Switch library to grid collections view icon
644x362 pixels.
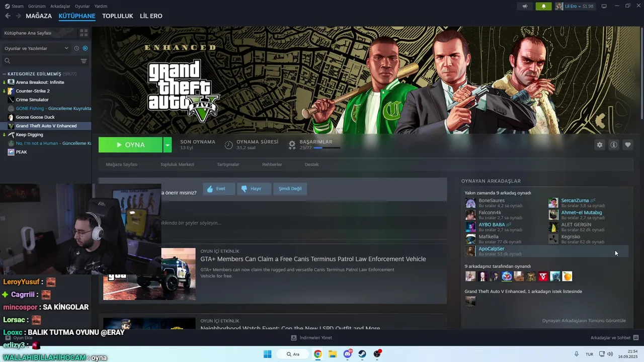84,33
